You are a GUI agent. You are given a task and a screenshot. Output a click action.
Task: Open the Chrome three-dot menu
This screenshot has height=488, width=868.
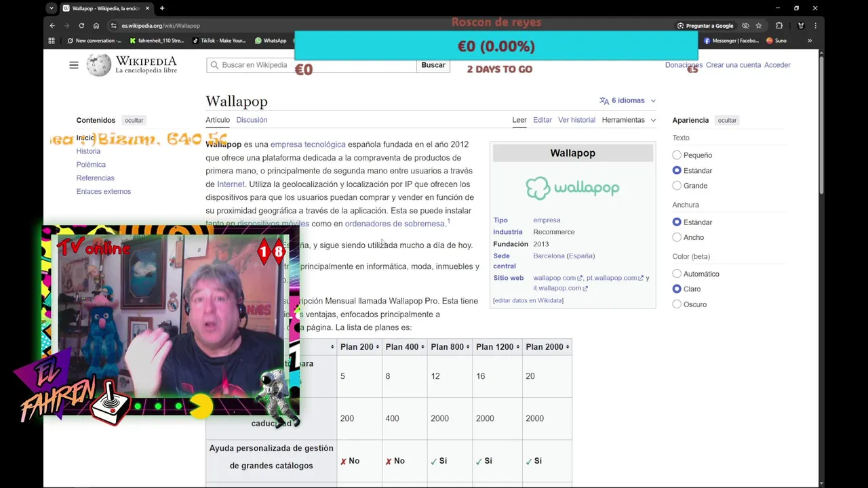click(x=815, y=26)
